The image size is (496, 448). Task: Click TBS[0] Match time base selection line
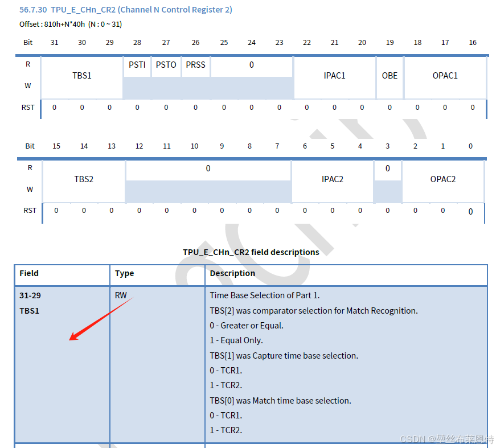click(280, 401)
